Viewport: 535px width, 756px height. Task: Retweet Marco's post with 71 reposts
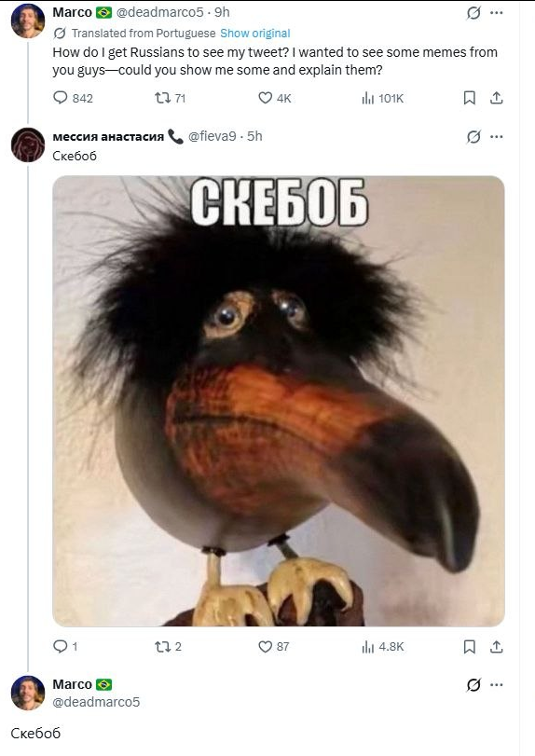[x=170, y=98]
